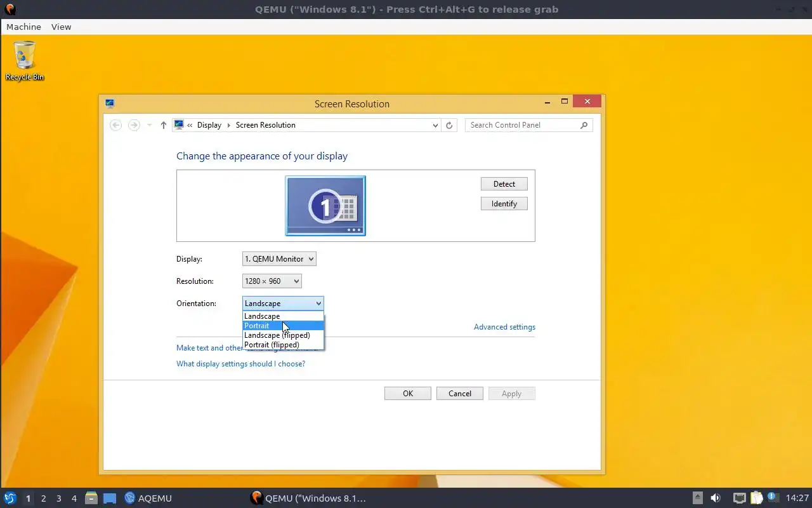Choose Portrait from orientation list
This screenshot has height=508, width=812.
pyautogui.click(x=283, y=326)
